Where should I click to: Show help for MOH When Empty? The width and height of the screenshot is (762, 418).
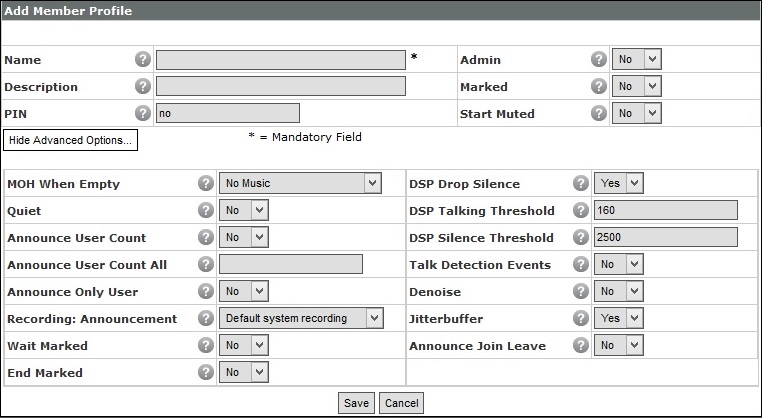(x=206, y=183)
